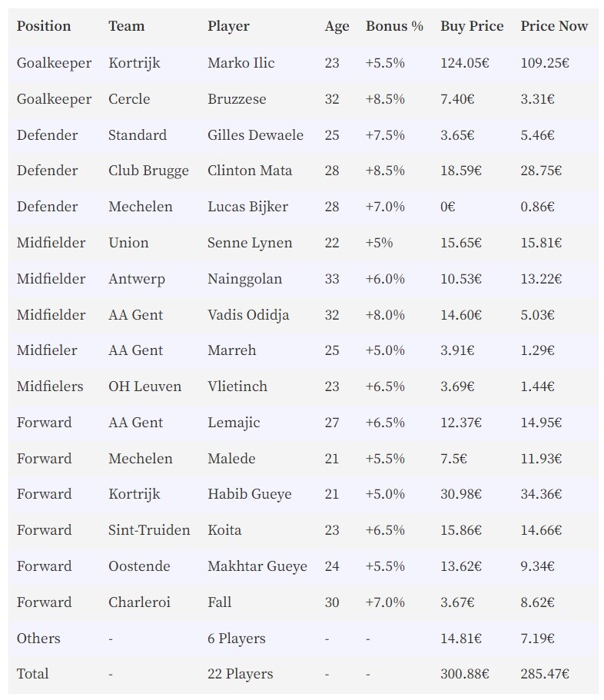The width and height of the screenshot is (604, 700).
Task: Select the Marko Ilic player cell
Action: (241, 63)
